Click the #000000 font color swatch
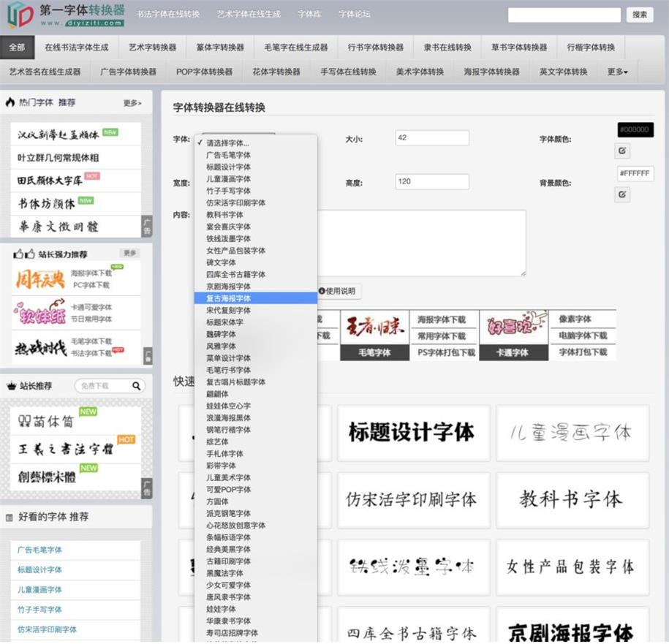669x644 pixels. point(635,129)
